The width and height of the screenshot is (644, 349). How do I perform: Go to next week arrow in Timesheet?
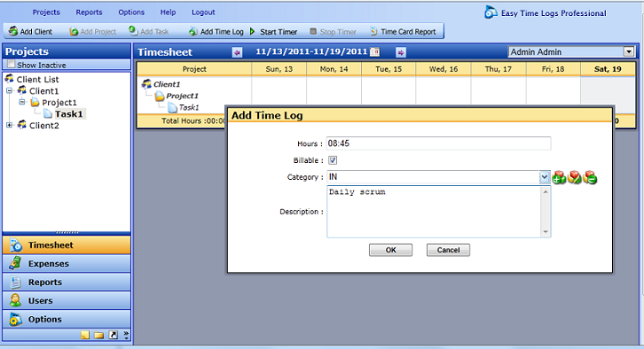401,52
